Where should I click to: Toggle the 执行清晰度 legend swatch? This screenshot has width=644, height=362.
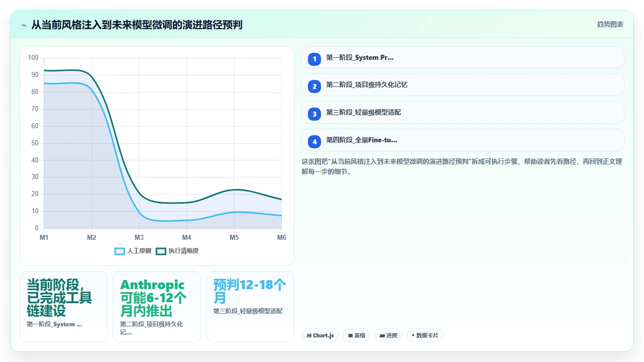tap(161, 251)
